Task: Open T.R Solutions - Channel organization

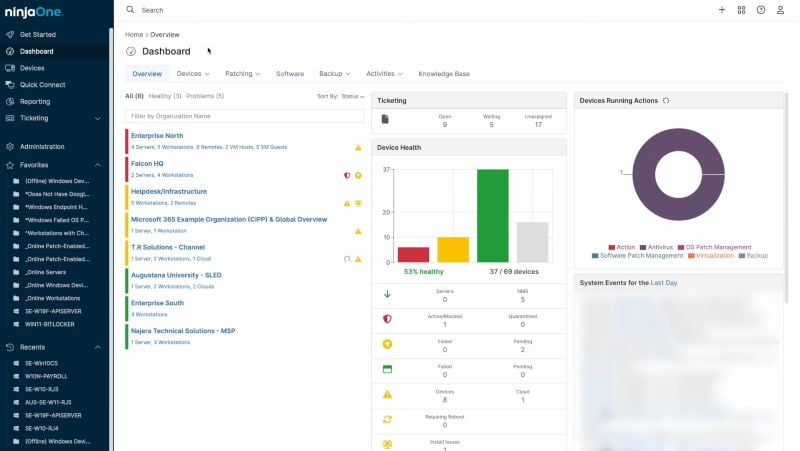Action: pos(168,247)
